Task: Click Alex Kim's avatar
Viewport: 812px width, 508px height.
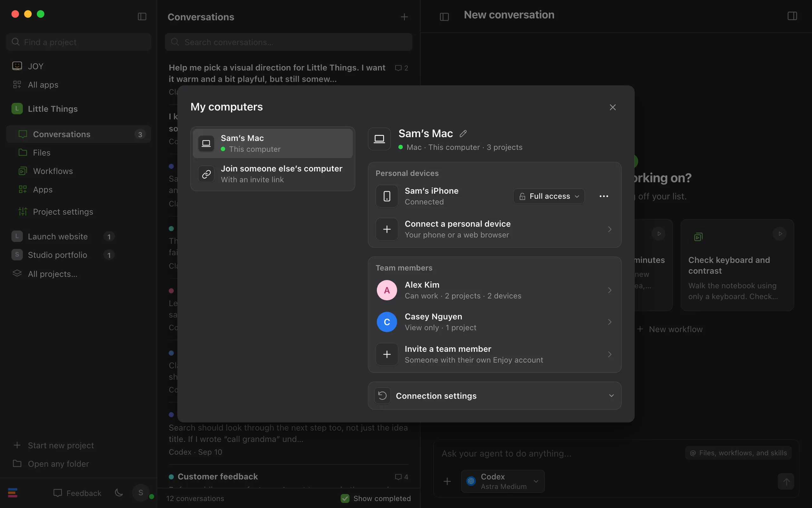Action: 387,290
